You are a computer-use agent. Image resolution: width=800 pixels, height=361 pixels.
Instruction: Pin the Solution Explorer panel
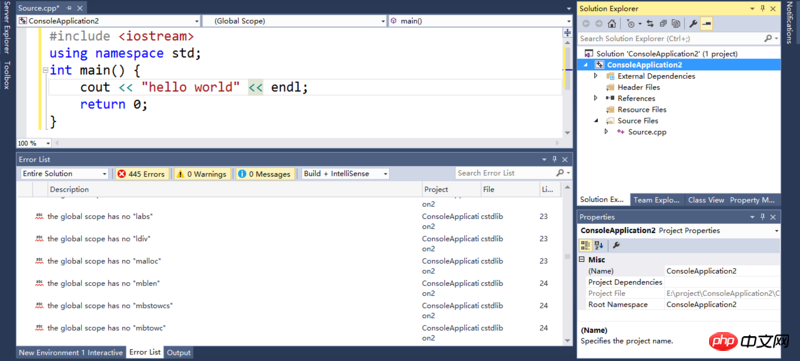point(763,9)
